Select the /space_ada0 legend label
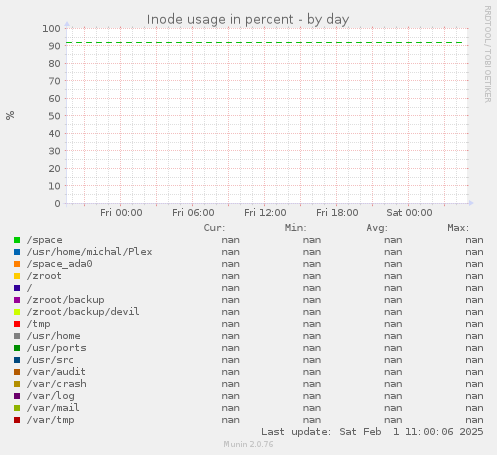The image size is (497, 455). (59, 264)
